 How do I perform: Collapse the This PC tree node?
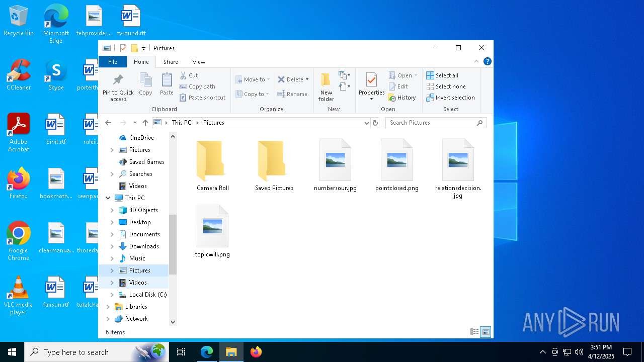pyautogui.click(x=108, y=198)
